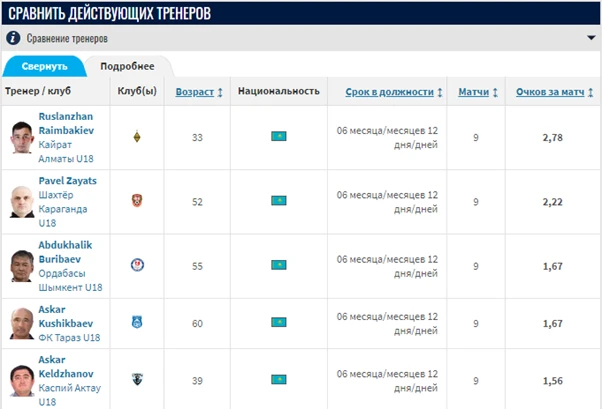
Task: Click the Kairat Almaty club crest icon
Action: (x=137, y=137)
